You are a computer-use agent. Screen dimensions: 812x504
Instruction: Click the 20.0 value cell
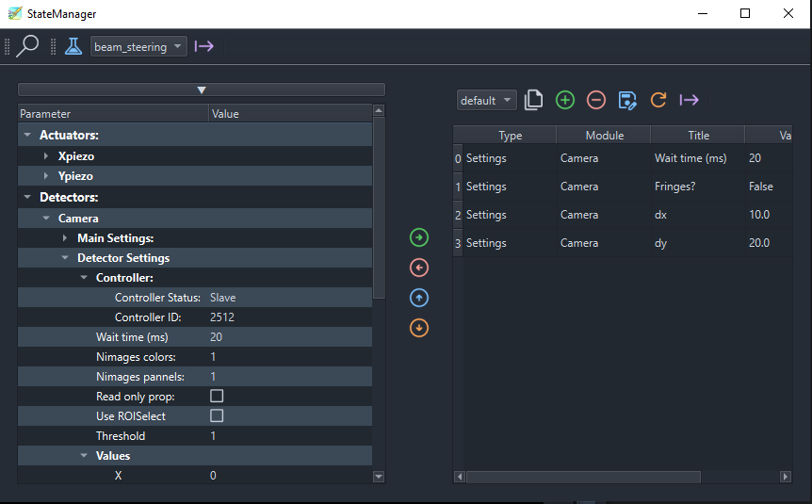[769, 243]
